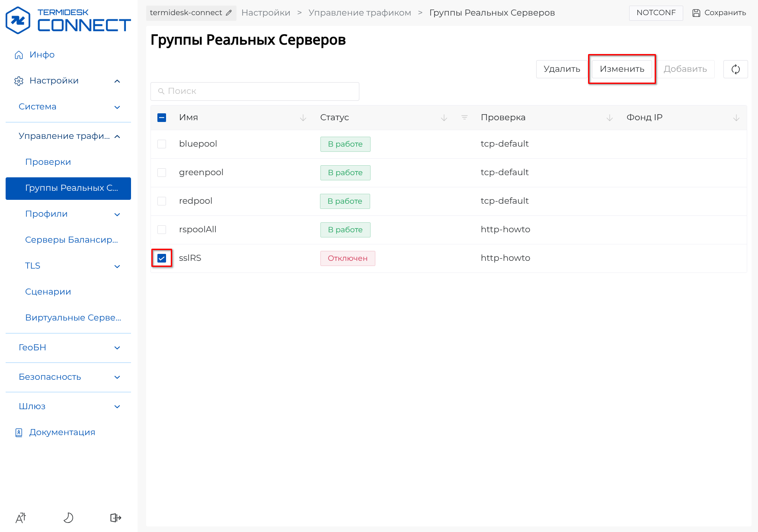The image size is (758, 532).
Task: Toggle the select-all header checkbox
Action: pos(162,118)
